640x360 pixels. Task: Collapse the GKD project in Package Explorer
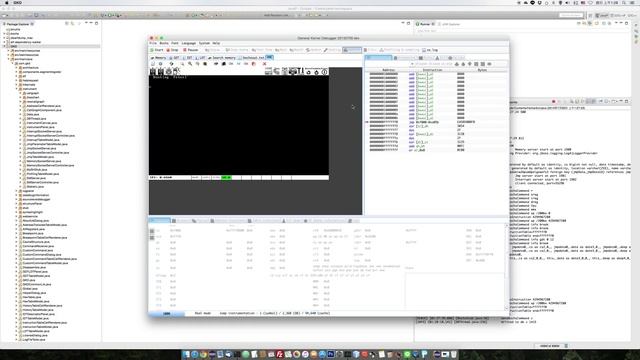[4, 46]
